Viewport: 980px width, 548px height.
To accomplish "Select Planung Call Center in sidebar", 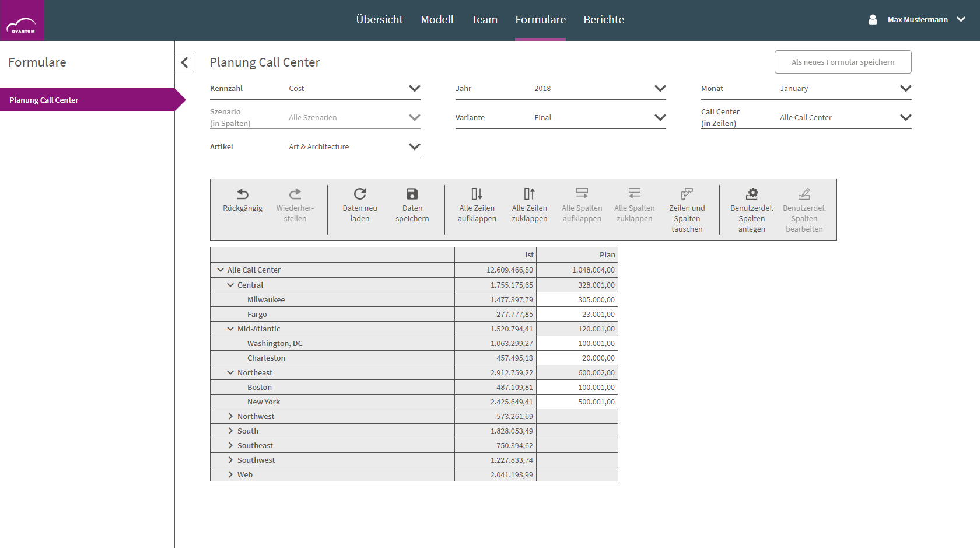I will (87, 100).
